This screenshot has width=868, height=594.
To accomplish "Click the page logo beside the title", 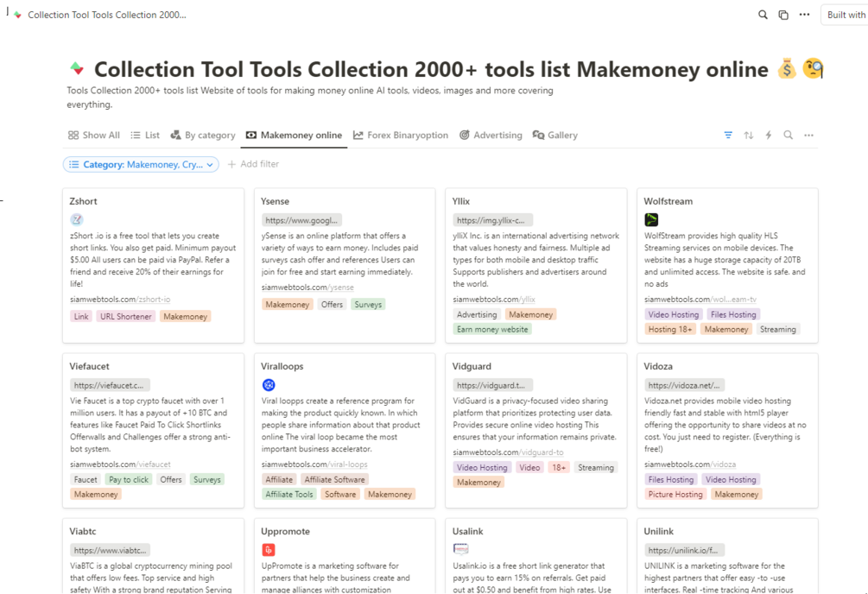I will point(77,69).
